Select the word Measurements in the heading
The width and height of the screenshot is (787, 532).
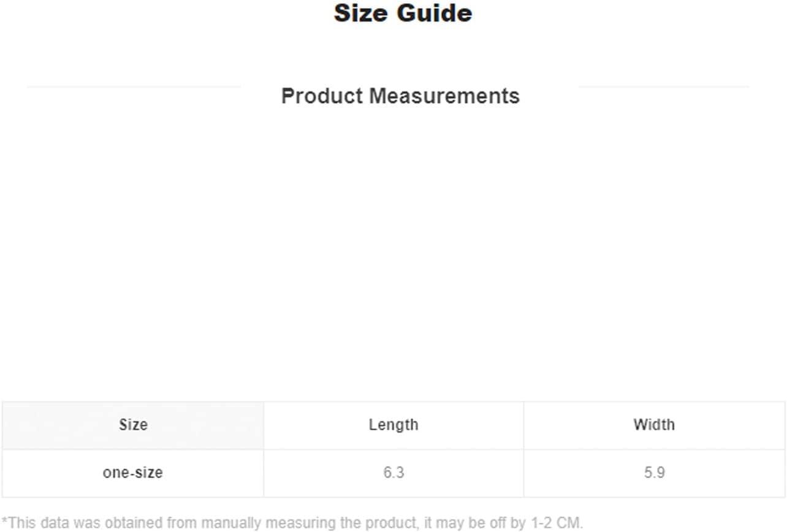444,96
